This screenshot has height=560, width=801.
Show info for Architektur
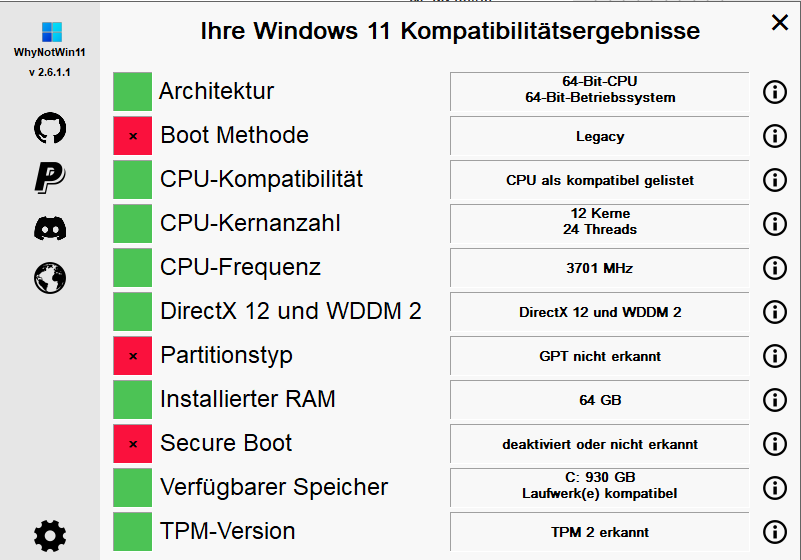(x=775, y=92)
